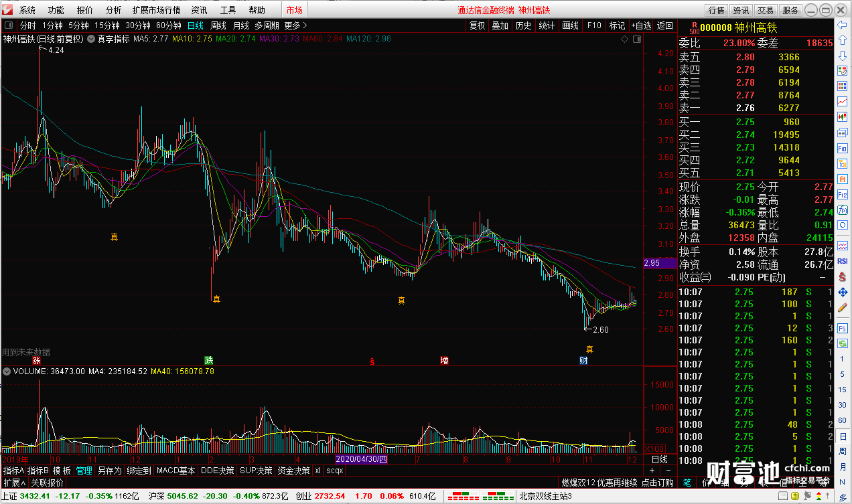
Task: Open the 交易 trading tab
Action: (766, 10)
